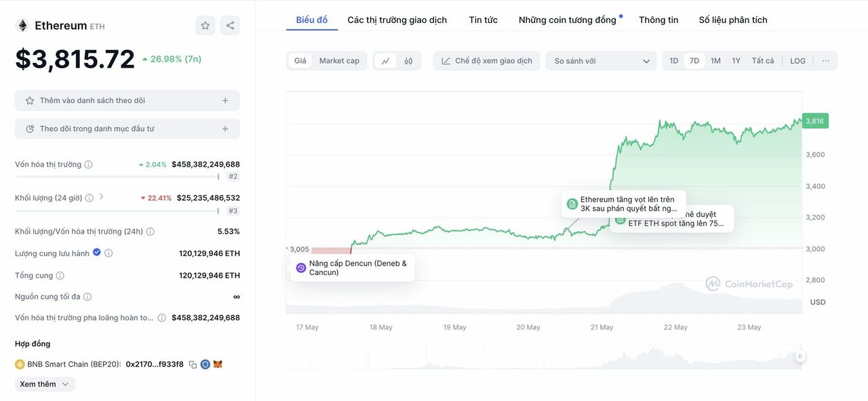Open info icon for Khối lượng/Vốn hóa thị trường (24h)
This screenshot has width=868, height=401.
tap(150, 232)
